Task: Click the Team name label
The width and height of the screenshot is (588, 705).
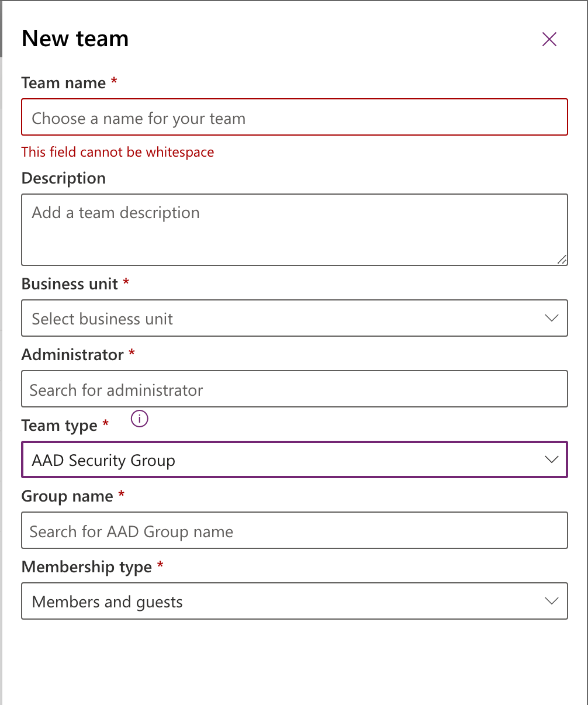Action: point(64,83)
